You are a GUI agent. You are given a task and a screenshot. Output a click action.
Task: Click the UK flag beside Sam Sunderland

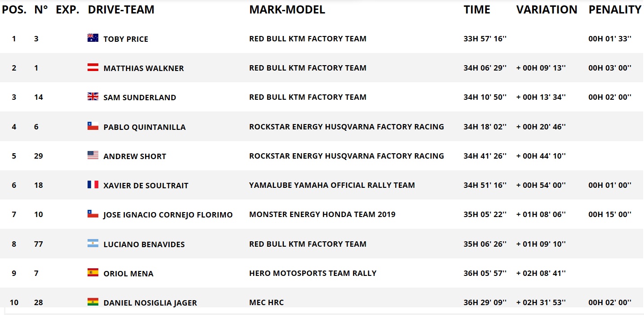pyautogui.click(x=93, y=97)
